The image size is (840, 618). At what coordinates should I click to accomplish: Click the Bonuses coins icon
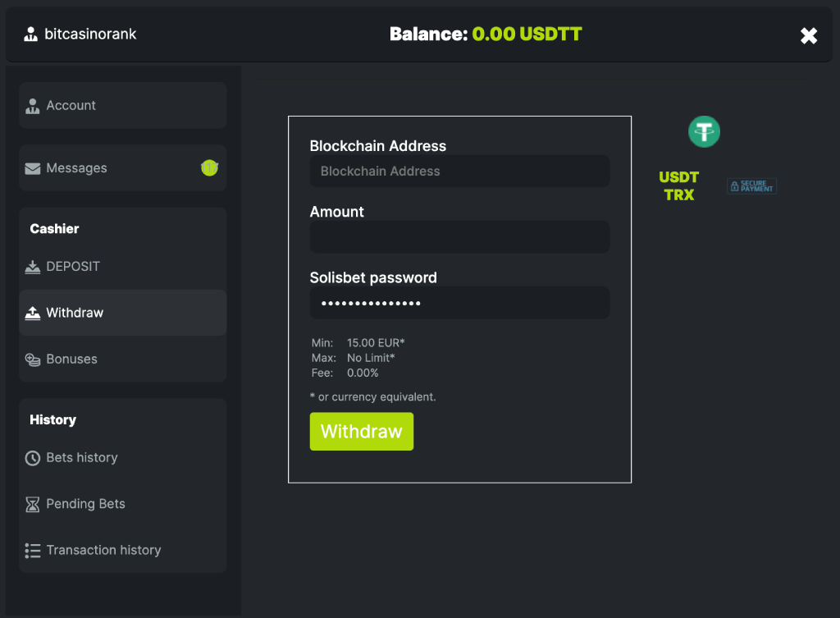(x=33, y=359)
